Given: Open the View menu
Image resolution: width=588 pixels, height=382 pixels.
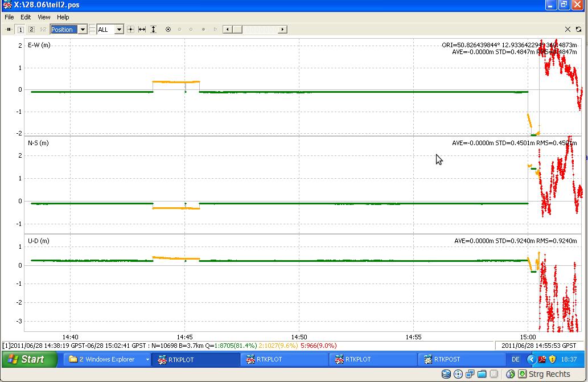Looking at the screenshot, I should click(44, 17).
